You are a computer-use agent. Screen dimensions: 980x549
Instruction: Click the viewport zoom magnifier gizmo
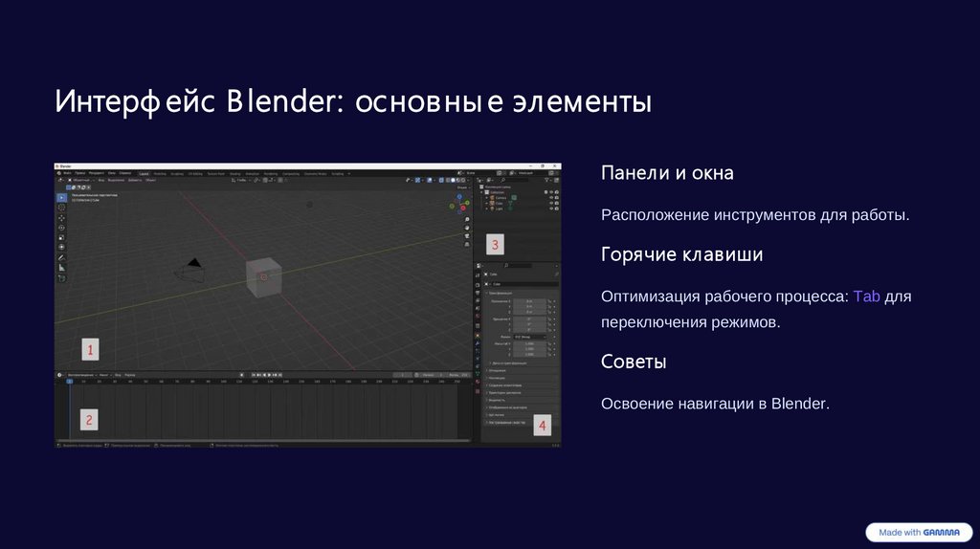coord(467,220)
